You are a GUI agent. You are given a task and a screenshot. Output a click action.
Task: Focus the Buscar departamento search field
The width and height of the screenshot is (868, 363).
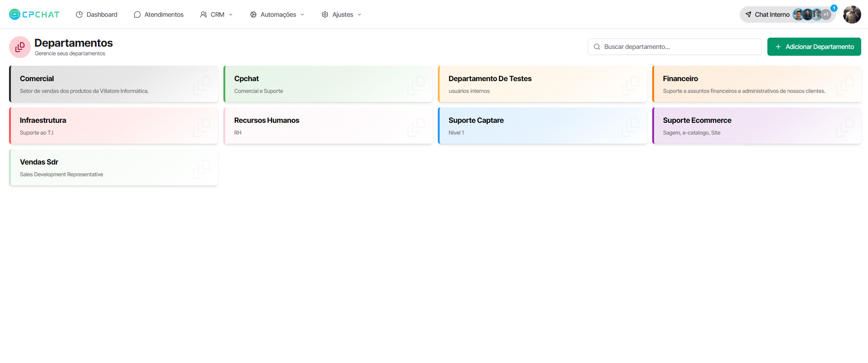click(x=674, y=47)
